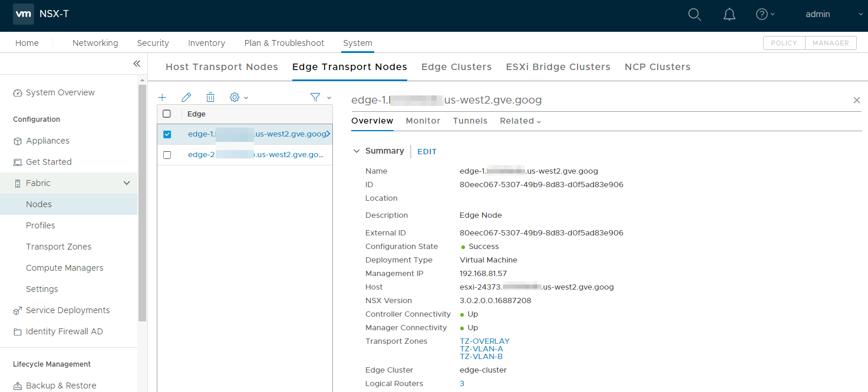Click the Get Started icon
The width and height of the screenshot is (868, 392).
point(18,162)
